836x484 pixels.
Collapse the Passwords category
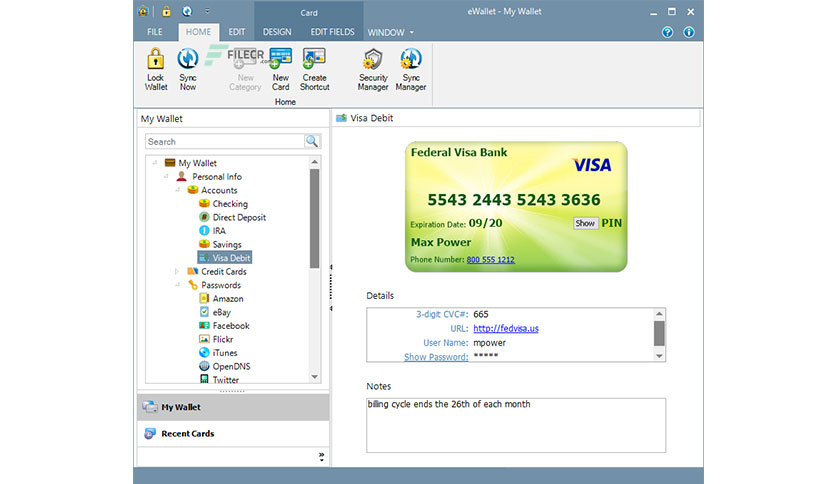pyautogui.click(x=178, y=285)
